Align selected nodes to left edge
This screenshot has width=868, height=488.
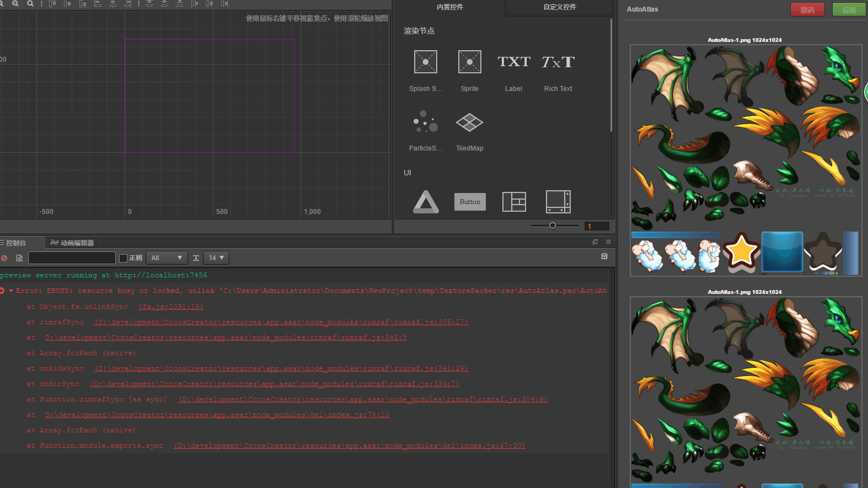click(98, 3)
